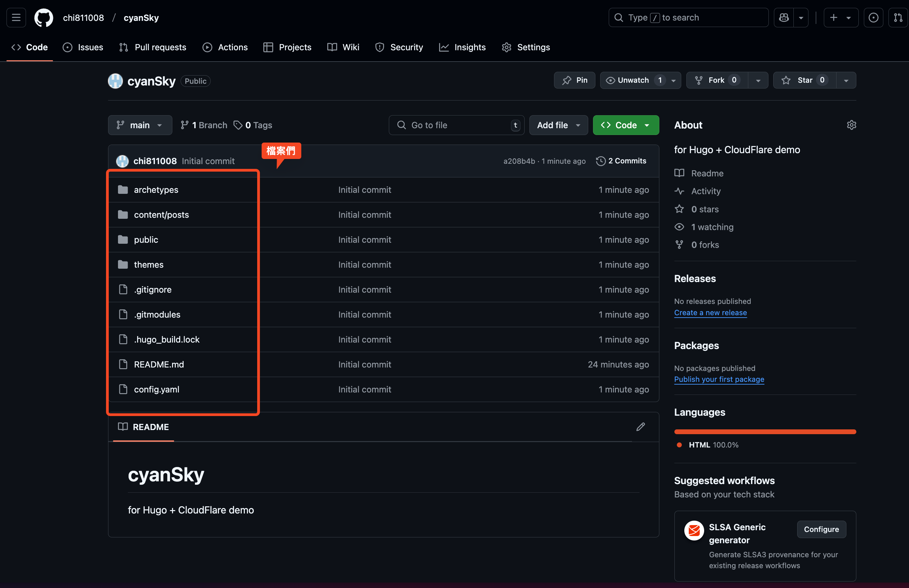Screen dimensions: 909x588
Task: Open the Copilot chat icon
Action: pyautogui.click(x=784, y=17)
